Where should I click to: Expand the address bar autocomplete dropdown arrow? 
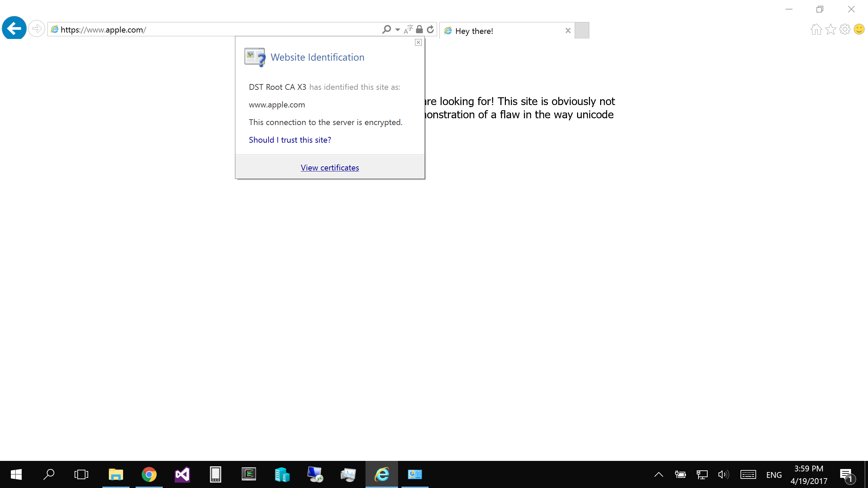pyautogui.click(x=397, y=29)
